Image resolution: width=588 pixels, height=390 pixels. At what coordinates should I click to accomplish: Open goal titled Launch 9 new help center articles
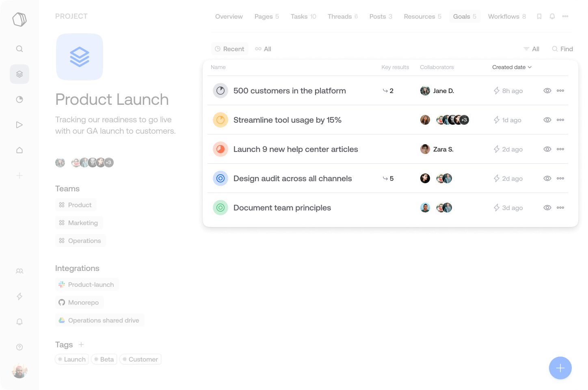click(296, 149)
